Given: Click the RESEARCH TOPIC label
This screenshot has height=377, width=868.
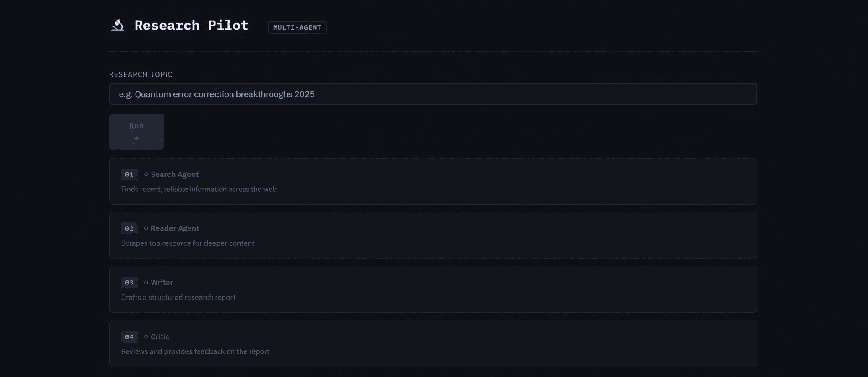Looking at the screenshot, I should point(141,74).
